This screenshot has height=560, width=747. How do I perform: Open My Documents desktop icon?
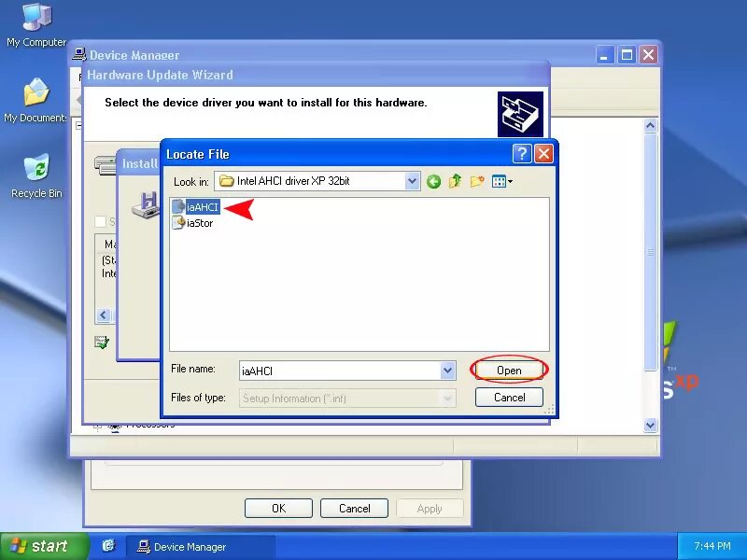pos(35,101)
